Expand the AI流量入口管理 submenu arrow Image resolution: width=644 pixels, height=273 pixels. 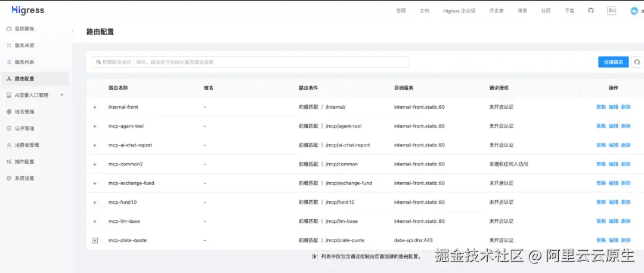[x=62, y=95]
